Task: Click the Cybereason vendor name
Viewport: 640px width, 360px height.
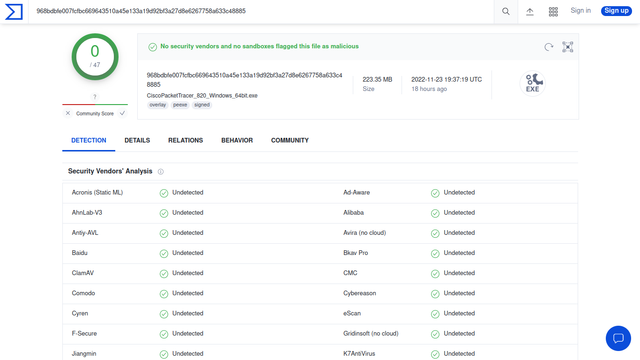Action: [x=360, y=293]
